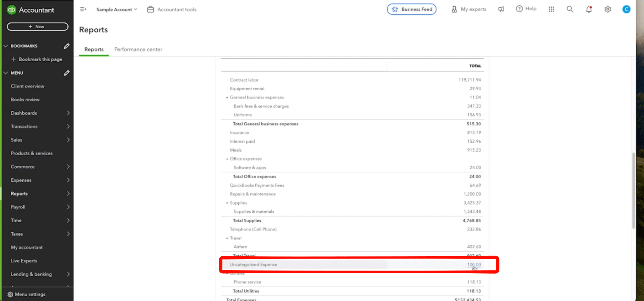
Task: Open Client overview in sidebar
Action: (x=28, y=86)
